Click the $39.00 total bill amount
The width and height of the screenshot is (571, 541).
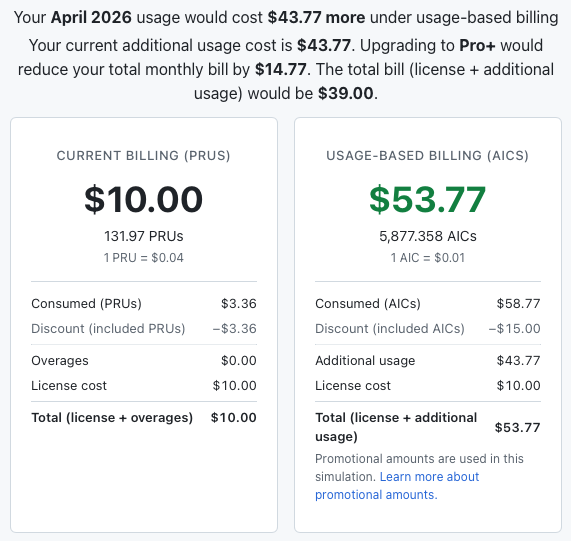click(x=346, y=94)
